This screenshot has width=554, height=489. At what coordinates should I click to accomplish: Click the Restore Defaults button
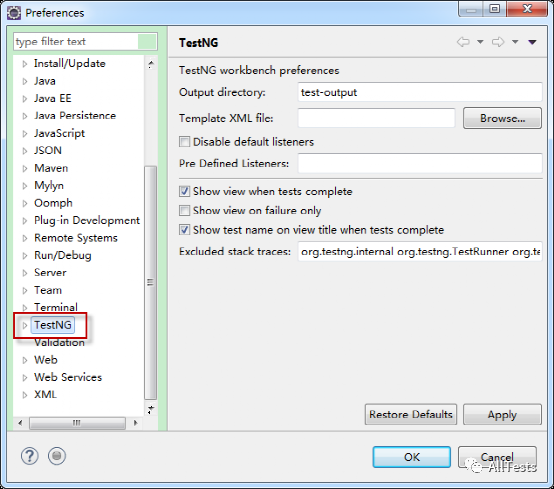pos(411,414)
